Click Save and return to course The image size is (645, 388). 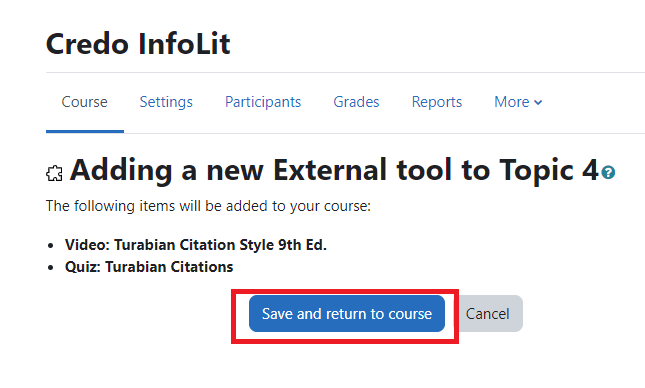[x=347, y=314]
